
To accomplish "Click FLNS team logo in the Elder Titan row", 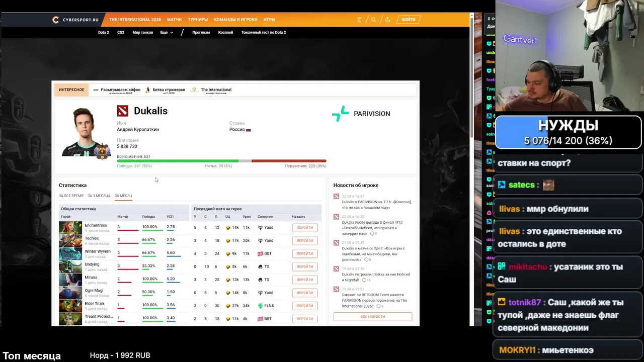I will click(260, 306).
